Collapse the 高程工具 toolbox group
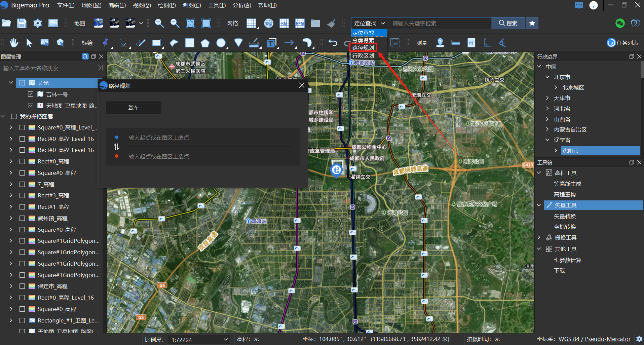644x345 pixels. [x=539, y=173]
